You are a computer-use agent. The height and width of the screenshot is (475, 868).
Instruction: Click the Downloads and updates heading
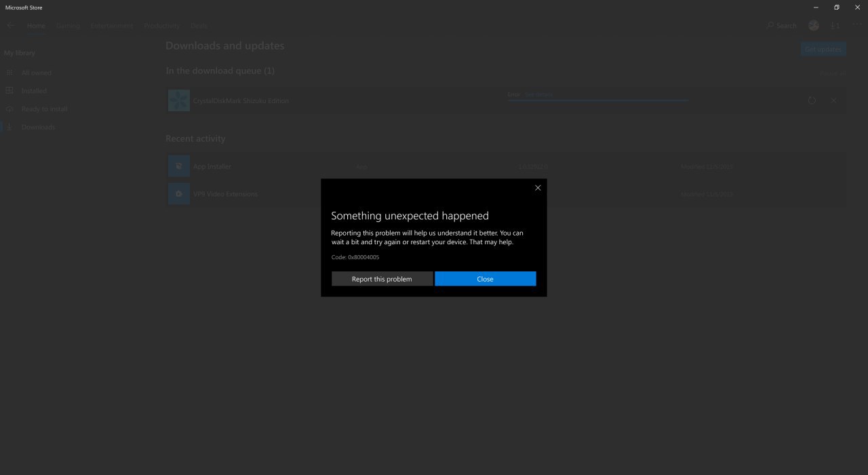(225, 46)
